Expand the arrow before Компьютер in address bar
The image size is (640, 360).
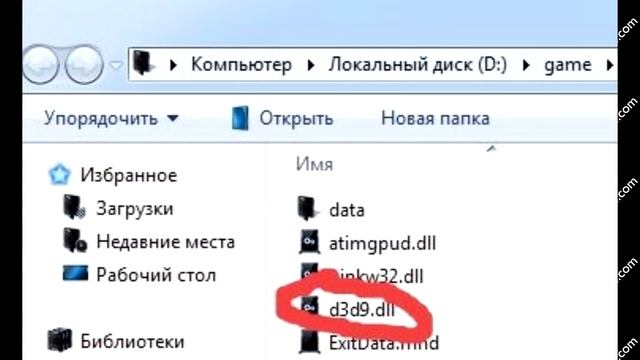(173, 65)
